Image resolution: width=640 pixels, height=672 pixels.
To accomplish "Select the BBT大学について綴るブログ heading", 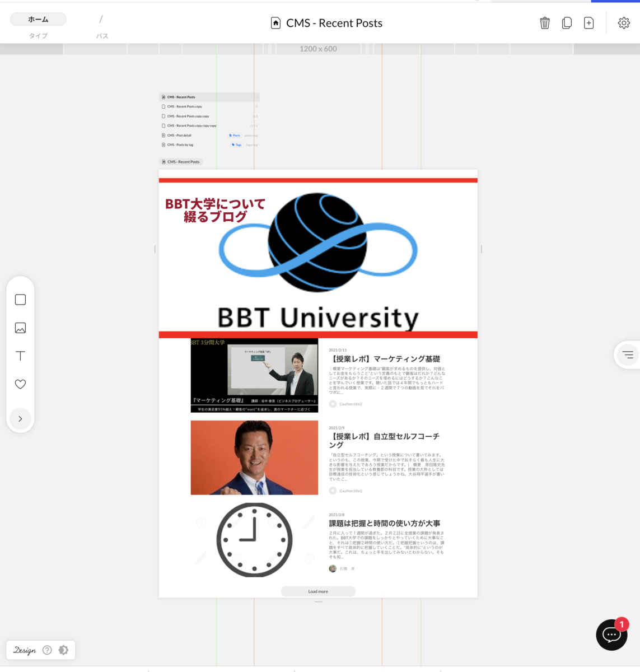I will pos(215,210).
